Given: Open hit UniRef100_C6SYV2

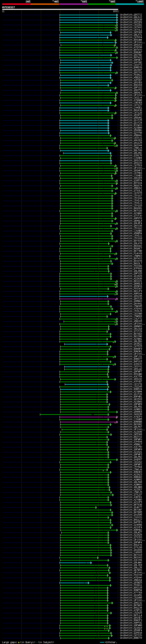Looking at the screenshot, I should pyautogui.click(x=131, y=367).
